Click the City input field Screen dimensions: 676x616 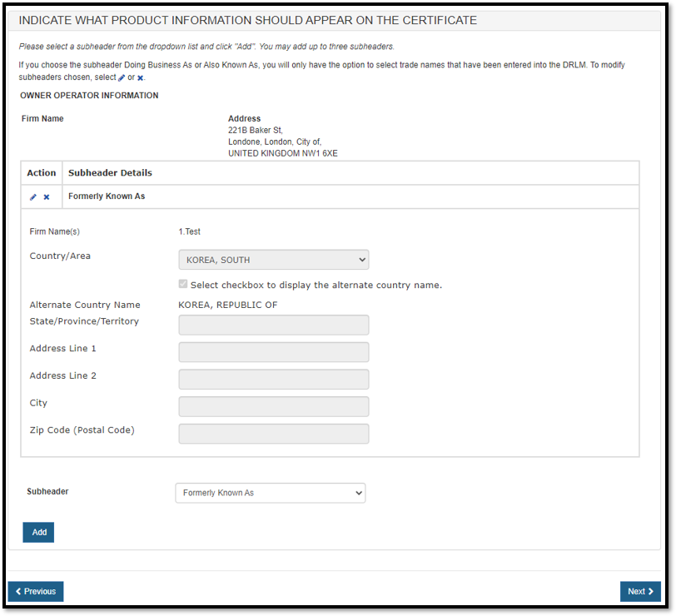click(273, 406)
